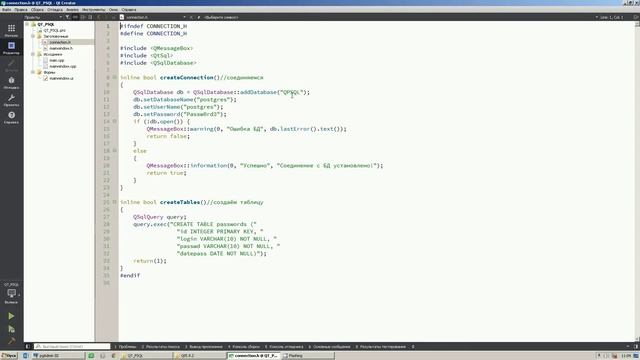Switch to Qt5.4.2 folder taskbar window

(200, 356)
